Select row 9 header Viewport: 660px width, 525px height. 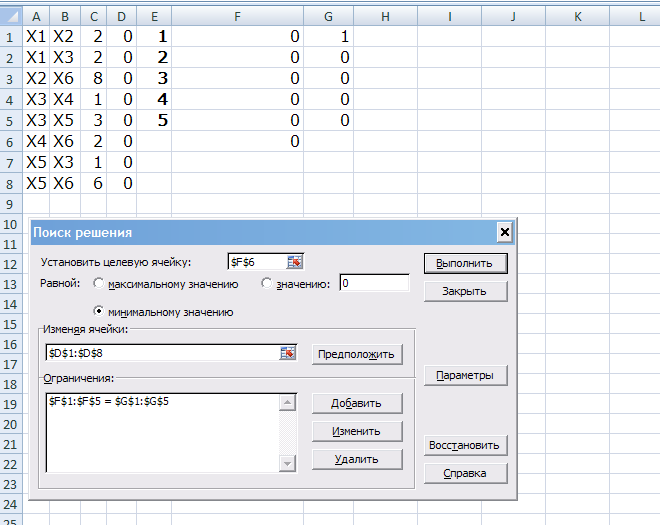tap(11, 205)
